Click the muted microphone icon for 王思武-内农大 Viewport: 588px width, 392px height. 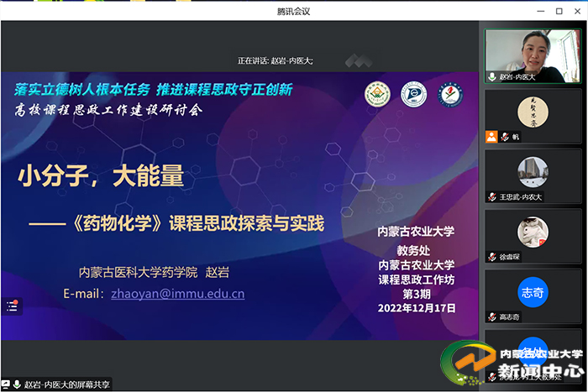pos(492,196)
